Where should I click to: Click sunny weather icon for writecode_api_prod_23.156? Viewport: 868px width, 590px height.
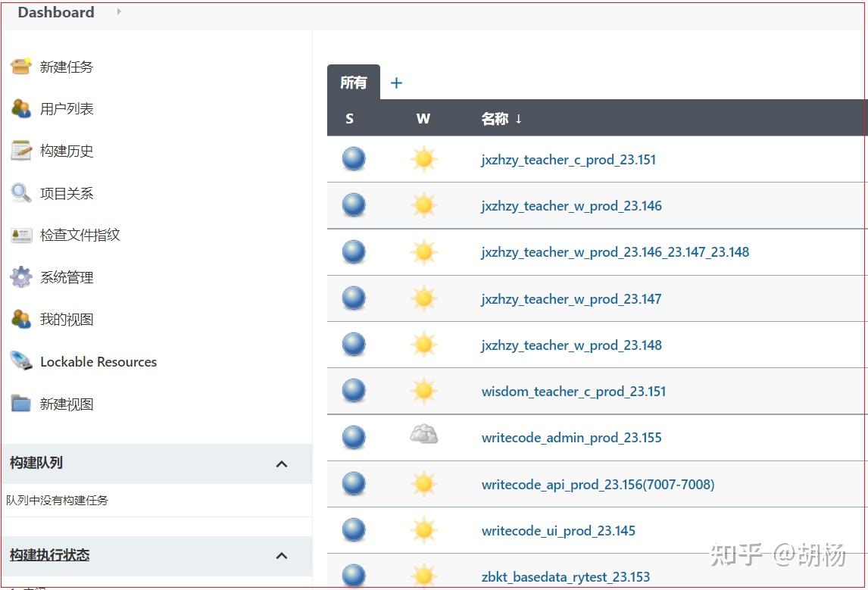[x=424, y=484]
